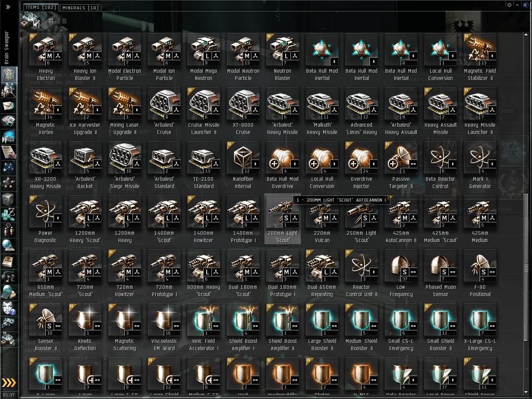
Task: Switch to plain list view mode
Action: tap(64, 21)
